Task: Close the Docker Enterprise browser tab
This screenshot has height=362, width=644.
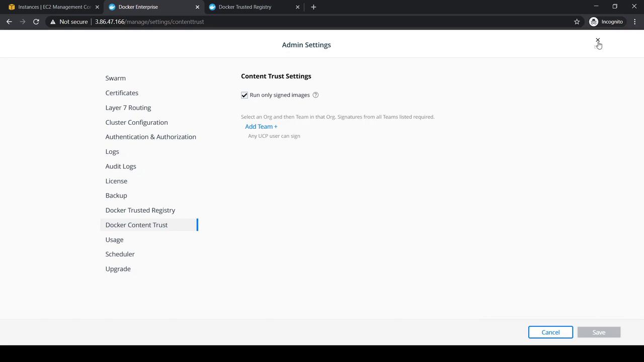Action: point(197,7)
